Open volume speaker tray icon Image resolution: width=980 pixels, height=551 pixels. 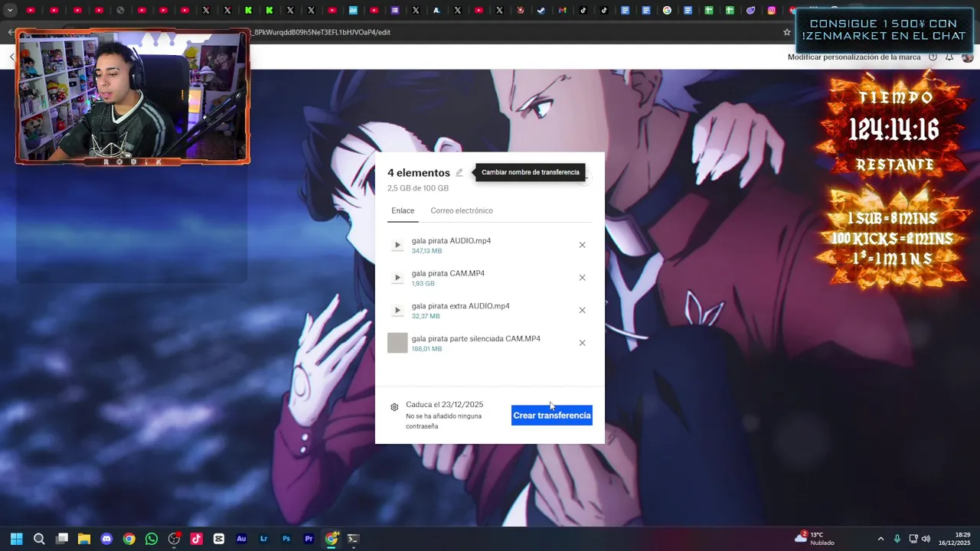click(926, 539)
